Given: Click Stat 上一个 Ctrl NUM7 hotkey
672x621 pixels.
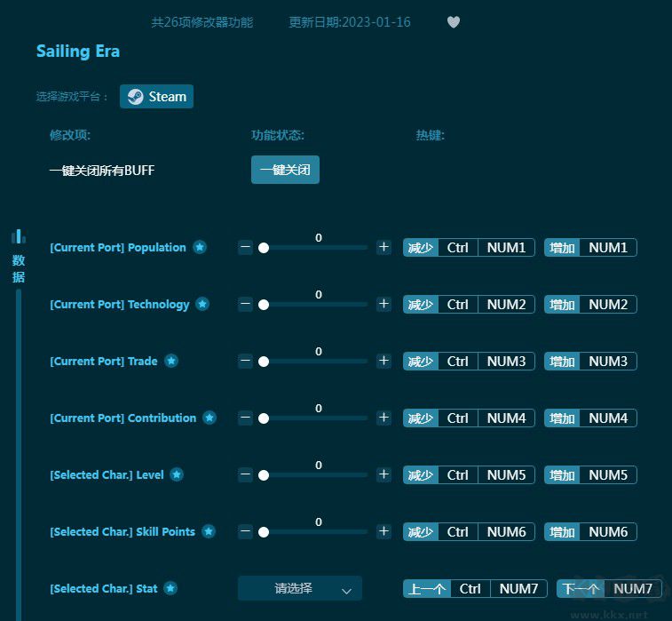Looking at the screenshot, I should [475, 588].
